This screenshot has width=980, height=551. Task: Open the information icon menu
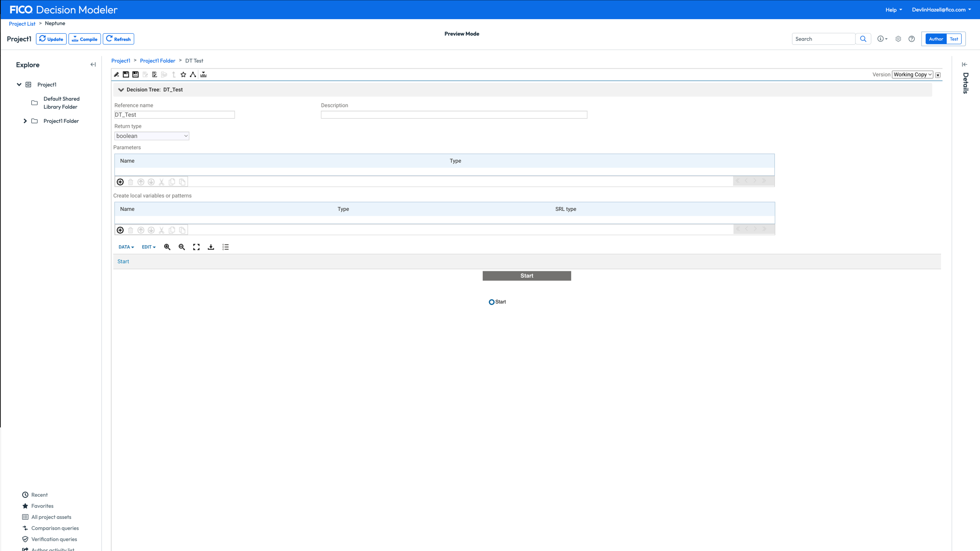click(x=882, y=39)
